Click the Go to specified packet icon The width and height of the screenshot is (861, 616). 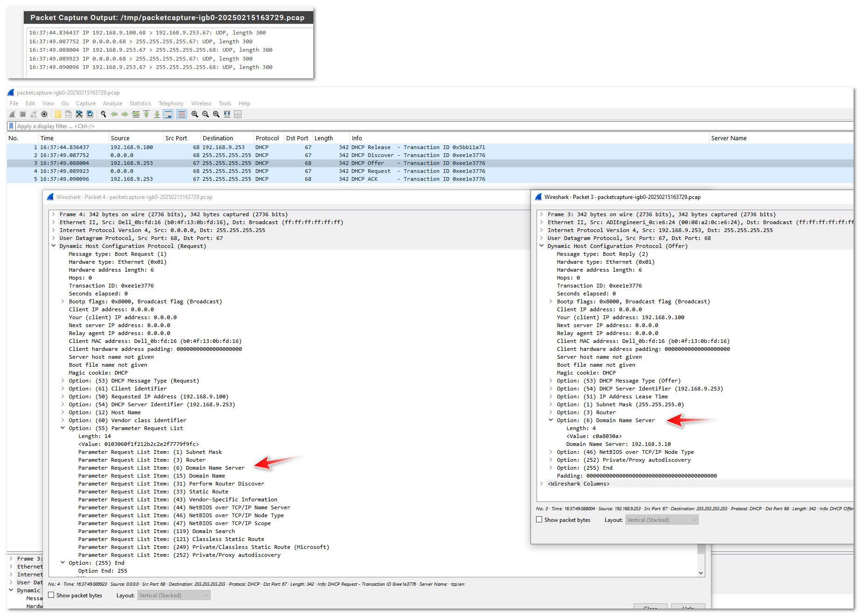[136, 114]
